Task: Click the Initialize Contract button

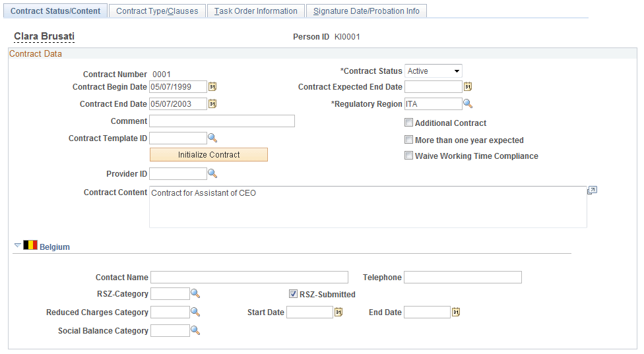Action: tap(209, 155)
